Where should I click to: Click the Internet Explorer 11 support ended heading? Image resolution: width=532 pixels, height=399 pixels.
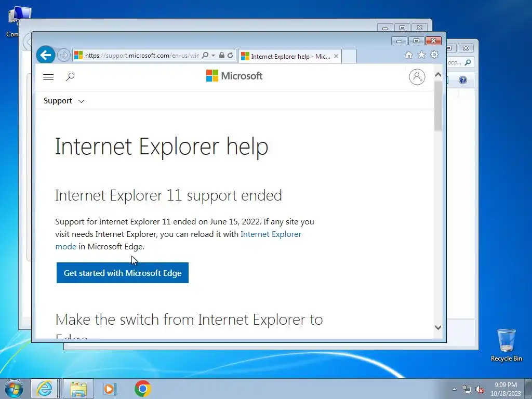(x=168, y=195)
